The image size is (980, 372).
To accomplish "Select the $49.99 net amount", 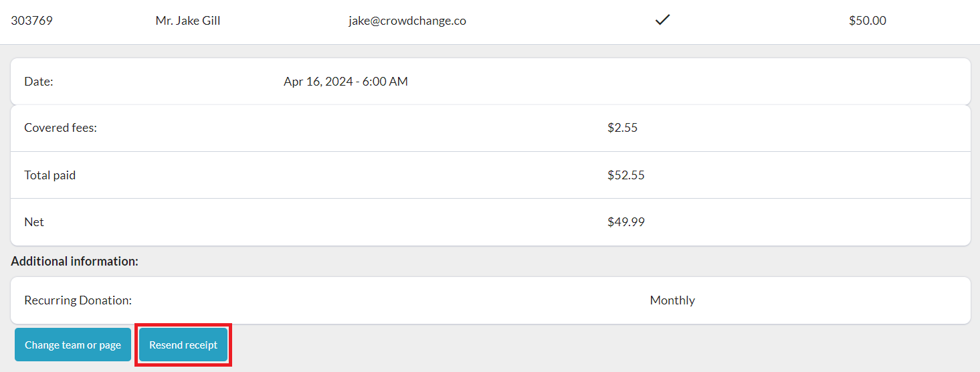I will pos(626,222).
